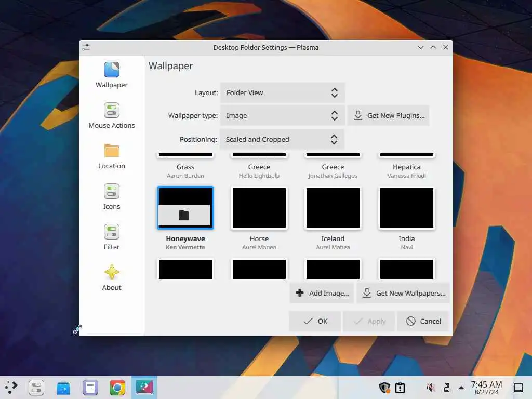This screenshot has width=532, height=399.
Task: Open the clipboard tray icon
Action: pyautogui.click(x=400, y=388)
